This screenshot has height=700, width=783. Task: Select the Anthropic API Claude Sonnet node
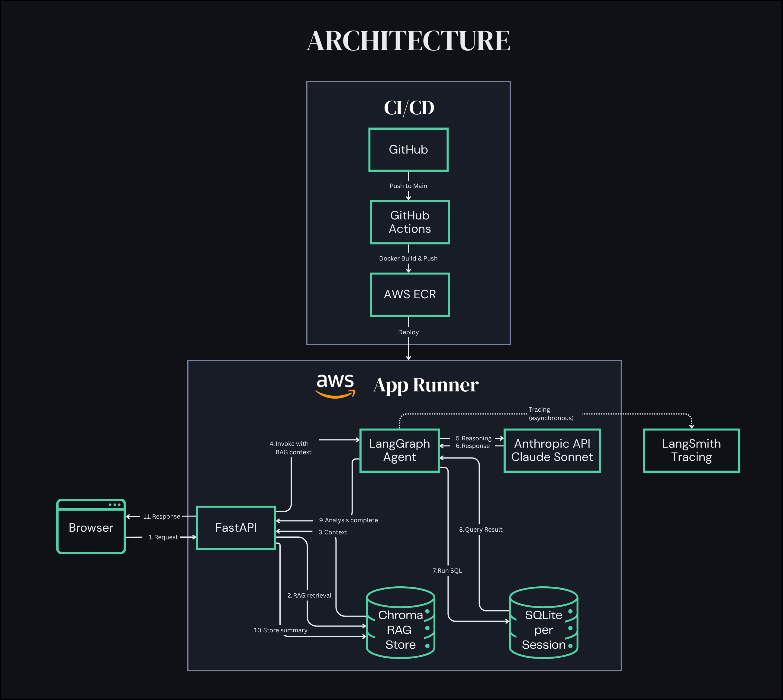pyautogui.click(x=552, y=450)
